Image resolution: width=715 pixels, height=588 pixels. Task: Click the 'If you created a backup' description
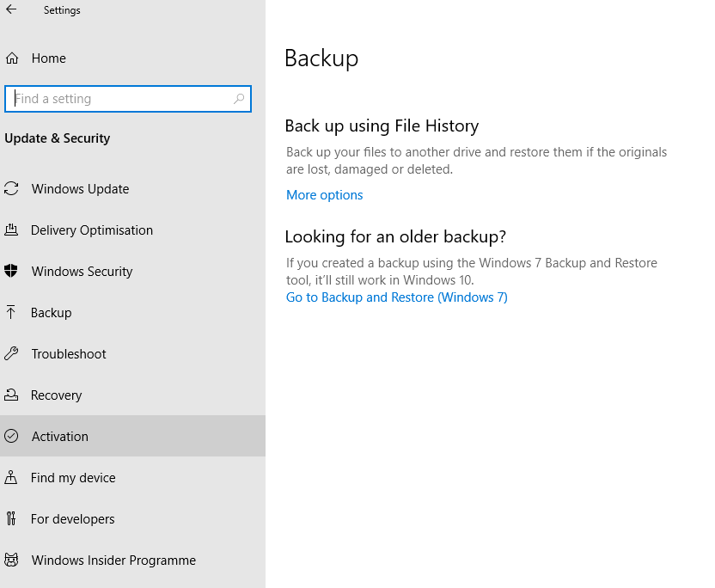click(x=472, y=271)
